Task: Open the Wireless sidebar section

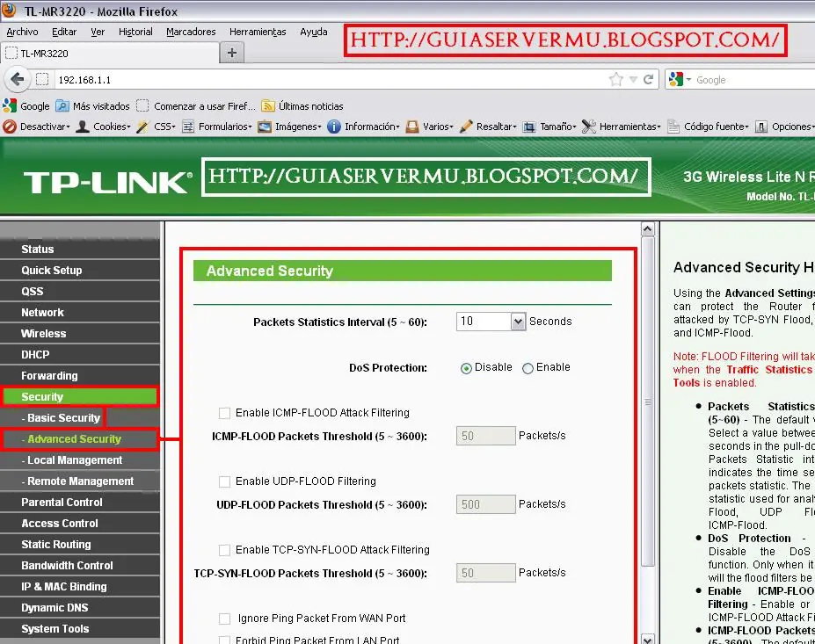Action: coord(80,334)
